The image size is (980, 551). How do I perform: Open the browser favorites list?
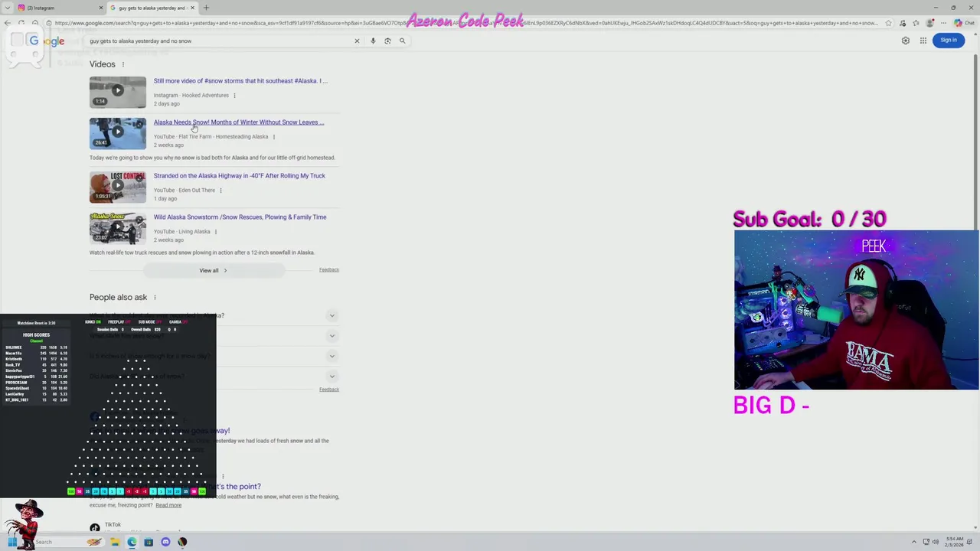(x=916, y=23)
